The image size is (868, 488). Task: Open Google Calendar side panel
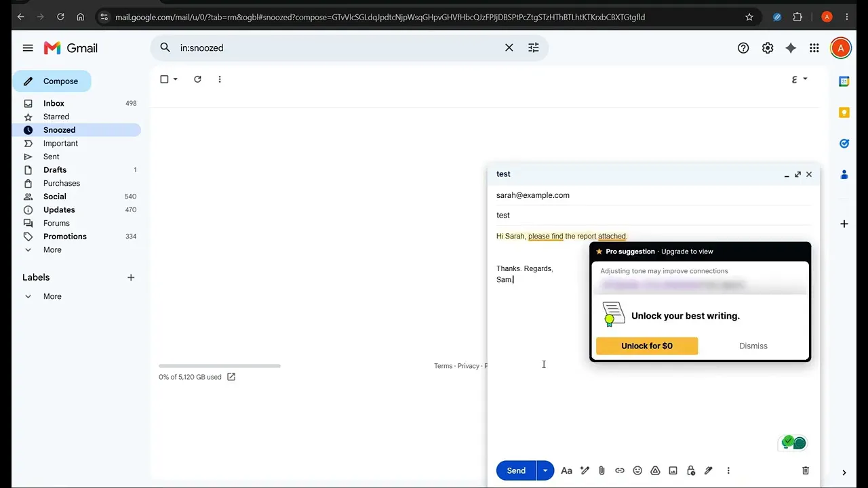(x=844, y=81)
